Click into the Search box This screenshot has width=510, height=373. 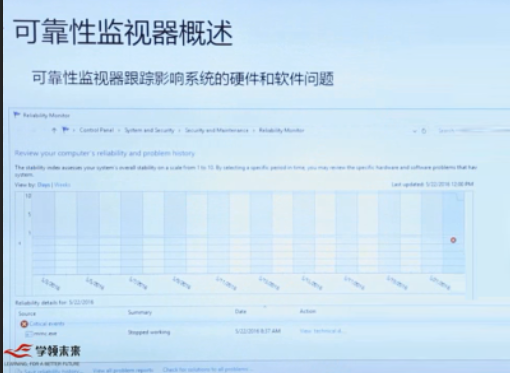click(473, 131)
